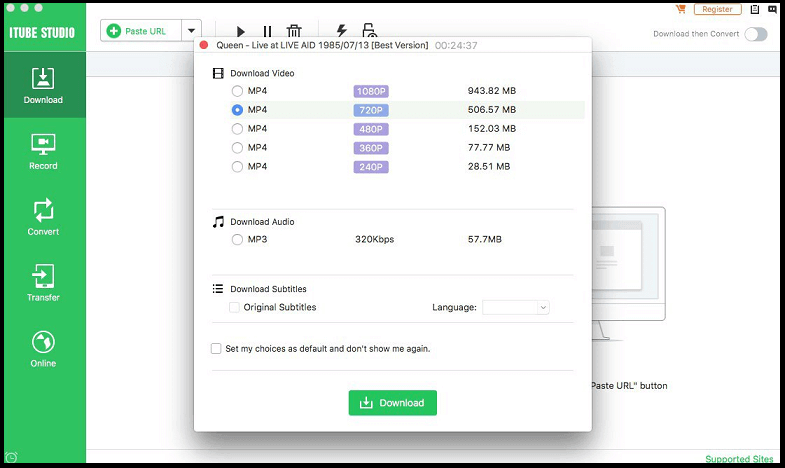Click the Download Video film icon
Viewport: 785px width, 468px height.
[x=218, y=74]
